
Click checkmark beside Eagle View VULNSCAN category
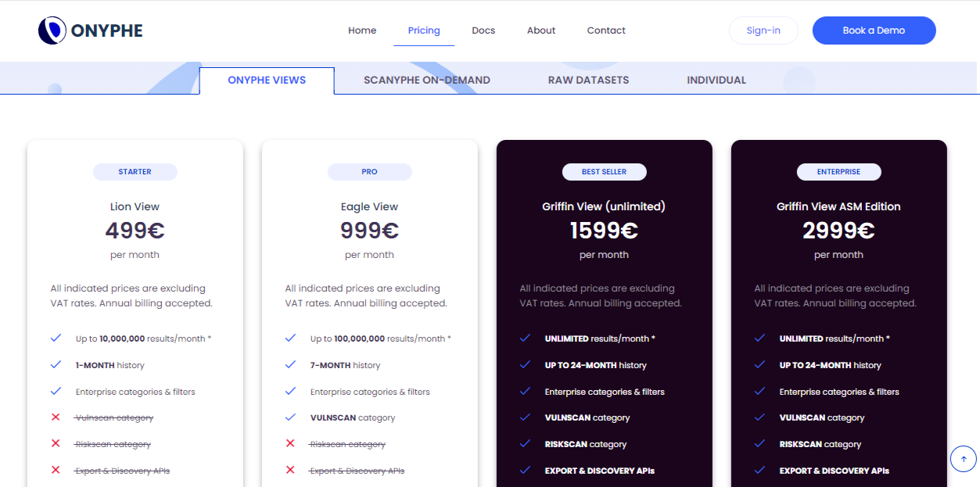click(290, 417)
